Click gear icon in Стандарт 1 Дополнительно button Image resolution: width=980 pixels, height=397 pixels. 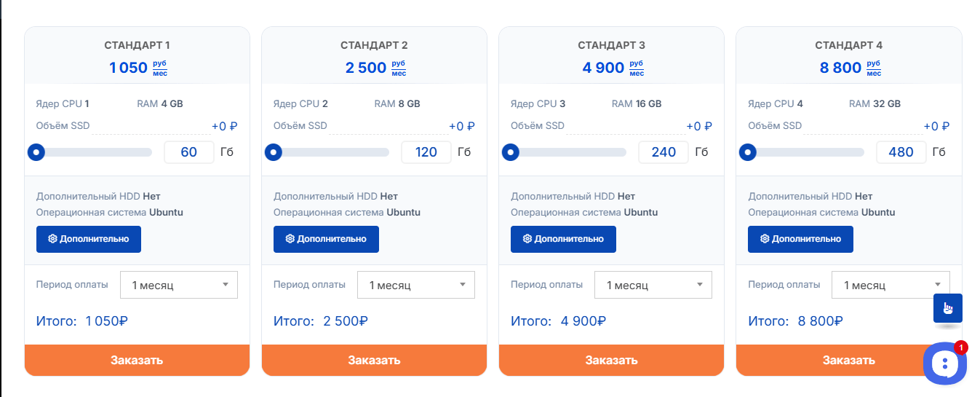tap(52, 239)
